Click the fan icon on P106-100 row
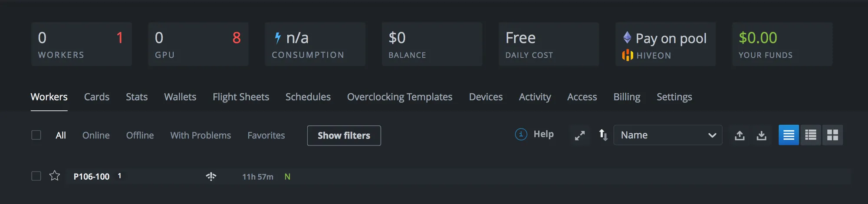Viewport: 868px width, 204px height. 211,176
